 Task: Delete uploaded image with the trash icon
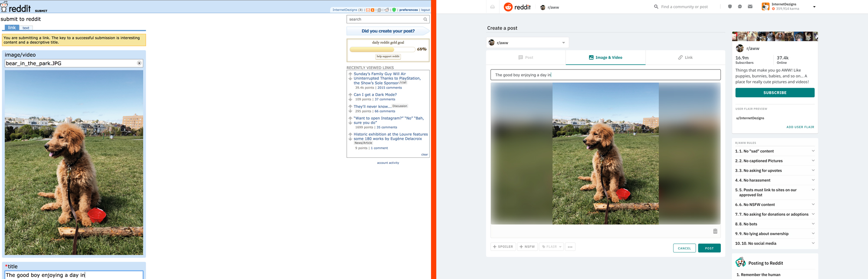715,231
